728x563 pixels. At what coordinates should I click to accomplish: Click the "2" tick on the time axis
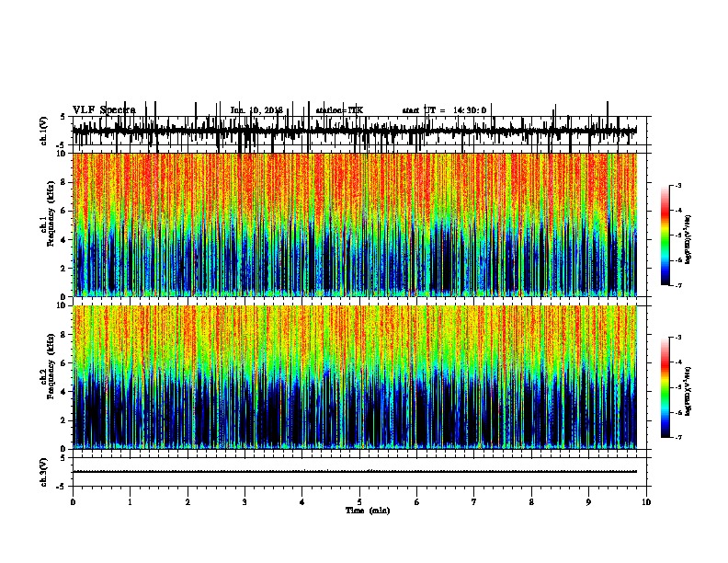188,502
